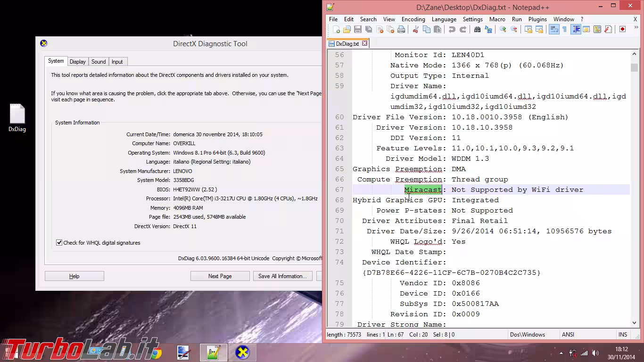This screenshot has height=362, width=644.
Task: Click the Print icon in Notepad++
Action: [401, 29]
